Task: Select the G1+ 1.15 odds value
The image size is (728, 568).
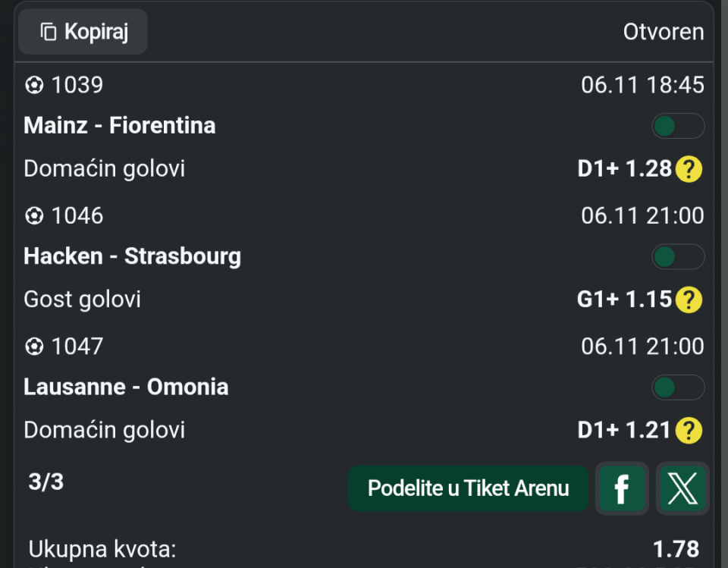Action: [x=624, y=300]
